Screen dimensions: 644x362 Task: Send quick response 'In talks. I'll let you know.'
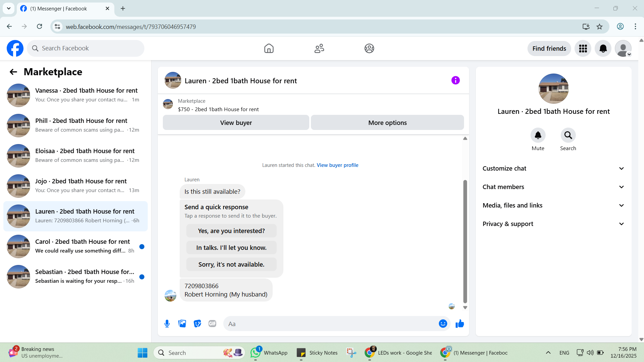(231, 248)
